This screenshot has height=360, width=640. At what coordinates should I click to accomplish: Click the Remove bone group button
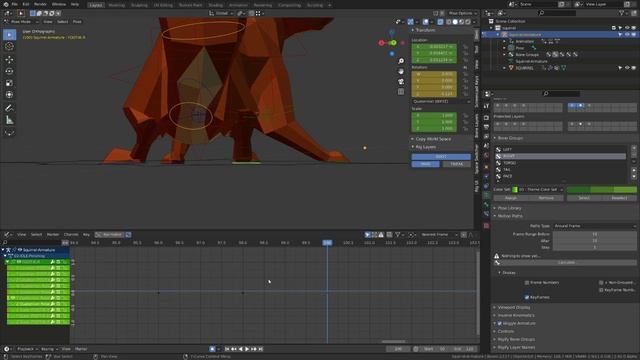pos(546,198)
